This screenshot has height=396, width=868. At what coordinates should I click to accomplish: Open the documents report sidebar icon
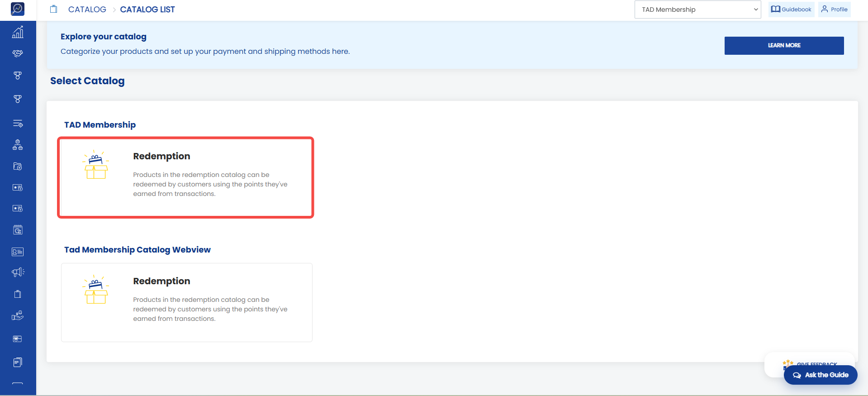(x=18, y=362)
